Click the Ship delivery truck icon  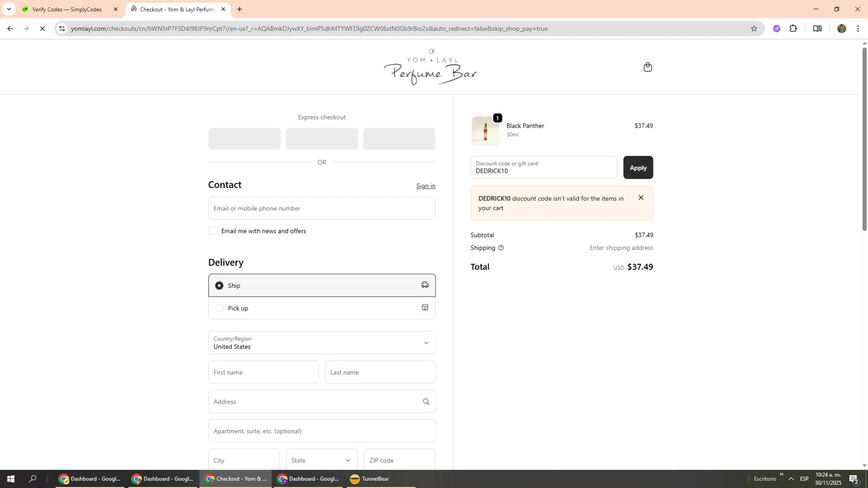[425, 285]
